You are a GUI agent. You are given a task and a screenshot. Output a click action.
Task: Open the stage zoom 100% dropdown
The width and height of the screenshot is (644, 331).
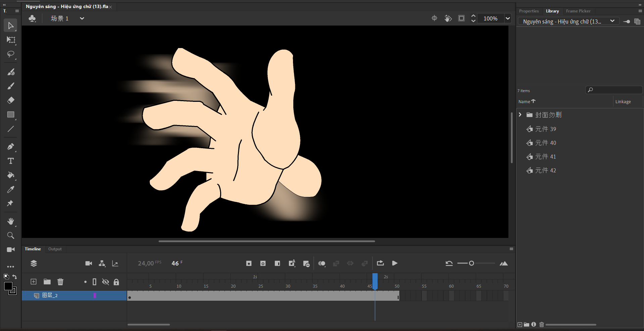(508, 18)
